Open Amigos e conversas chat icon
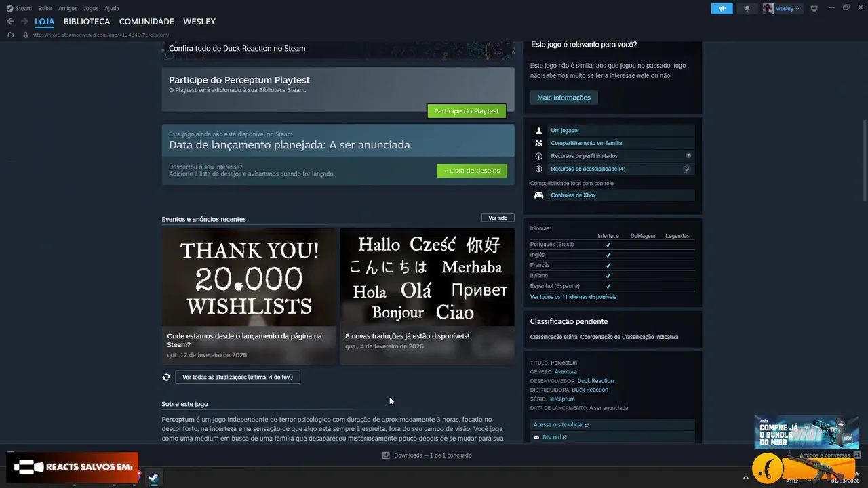This screenshot has width=868, height=488. pyautogui.click(x=857, y=455)
